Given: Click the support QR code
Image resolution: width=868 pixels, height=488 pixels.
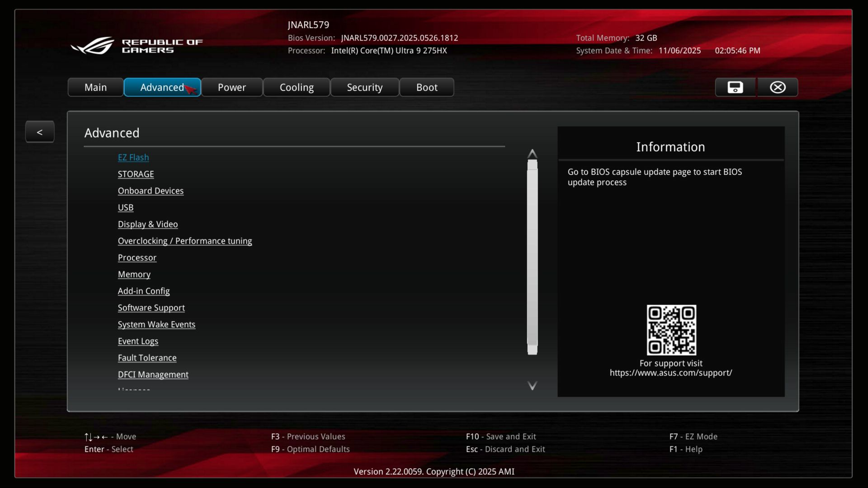Looking at the screenshot, I should [x=671, y=330].
